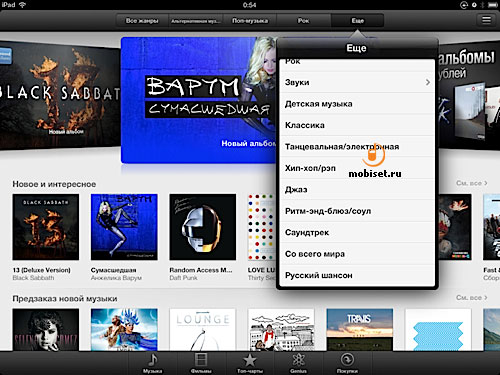Open the Selena Gomez pre-order cover
This screenshot has width=500, height=375.
(x=46, y=329)
